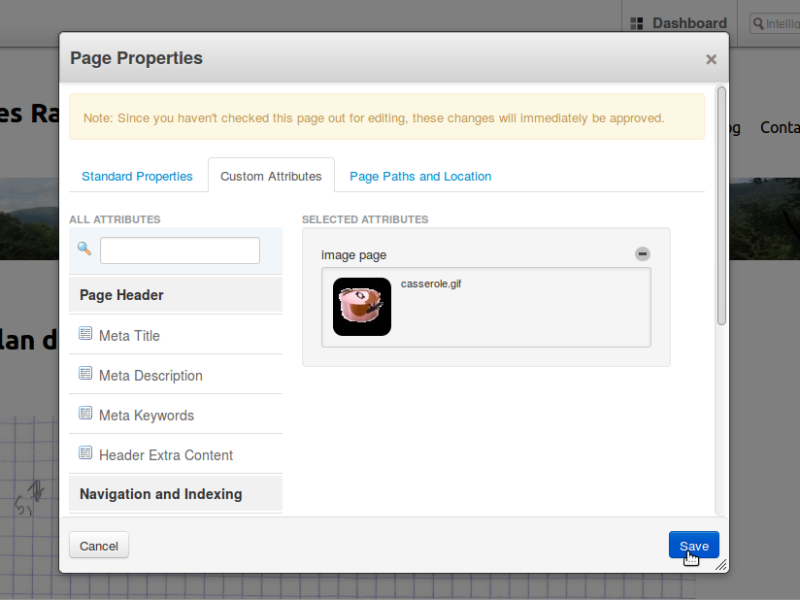This screenshot has width=800, height=600.
Task: Click the Meta Keywords attribute icon
Action: [85, 413]
